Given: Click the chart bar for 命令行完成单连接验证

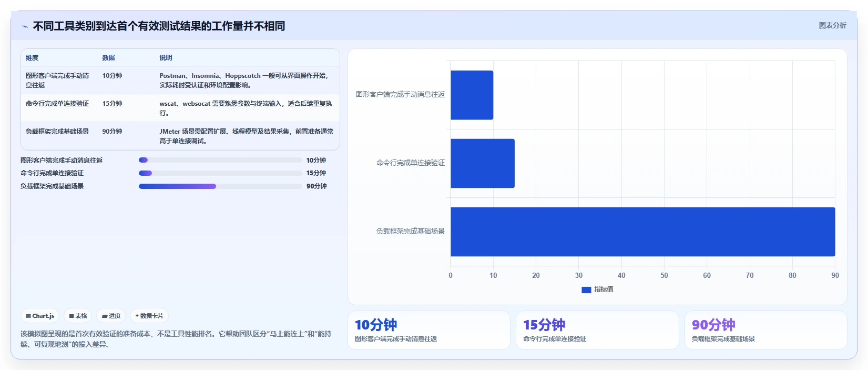Looking at the screenshot, I should click(x=483, y=163).
